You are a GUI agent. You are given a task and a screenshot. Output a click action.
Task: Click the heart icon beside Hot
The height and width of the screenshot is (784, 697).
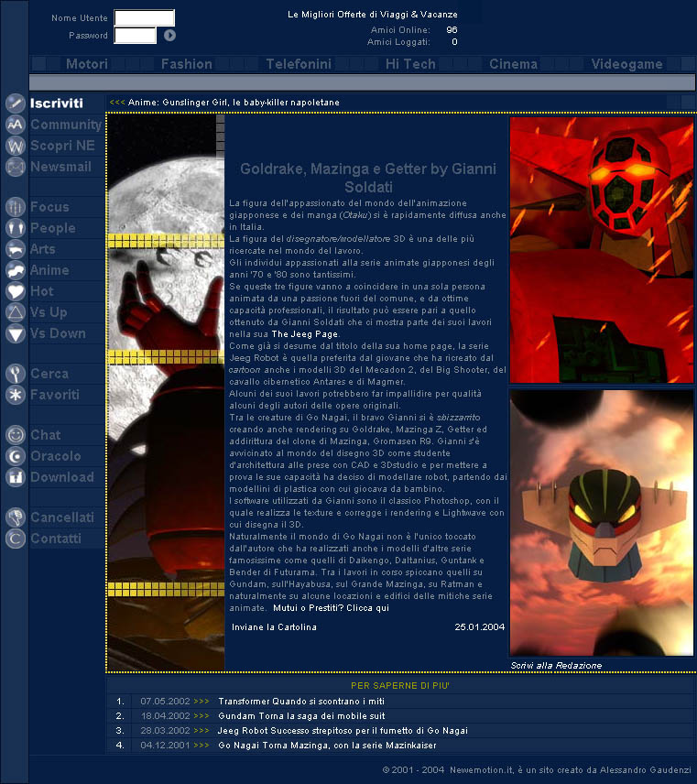tap(16, 291)
